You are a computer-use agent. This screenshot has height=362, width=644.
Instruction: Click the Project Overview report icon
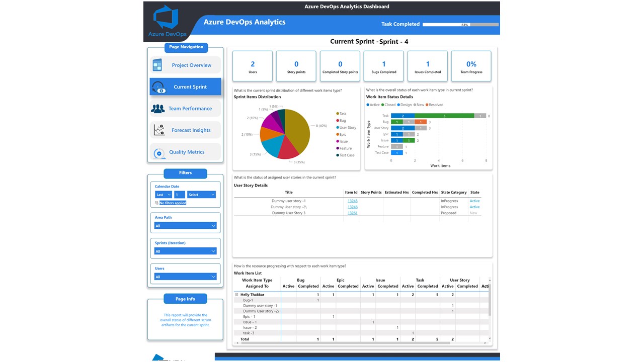(157, 65)
